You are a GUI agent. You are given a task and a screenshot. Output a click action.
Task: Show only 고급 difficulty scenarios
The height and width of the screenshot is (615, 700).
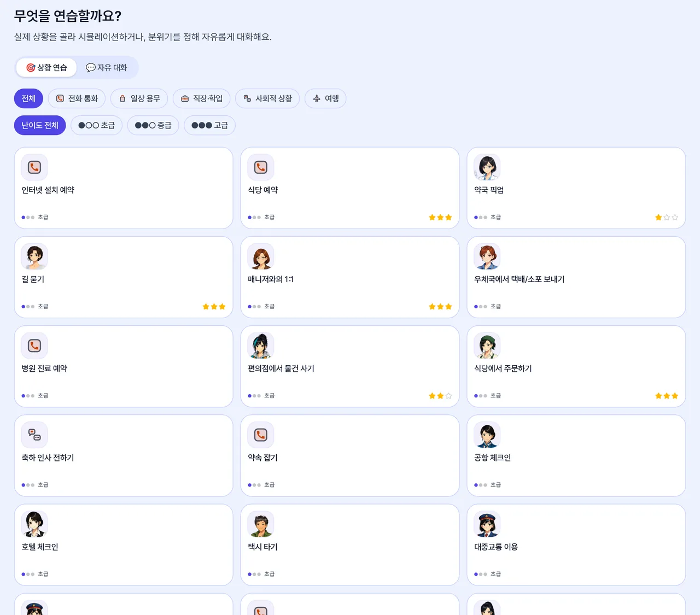point(209,125)
